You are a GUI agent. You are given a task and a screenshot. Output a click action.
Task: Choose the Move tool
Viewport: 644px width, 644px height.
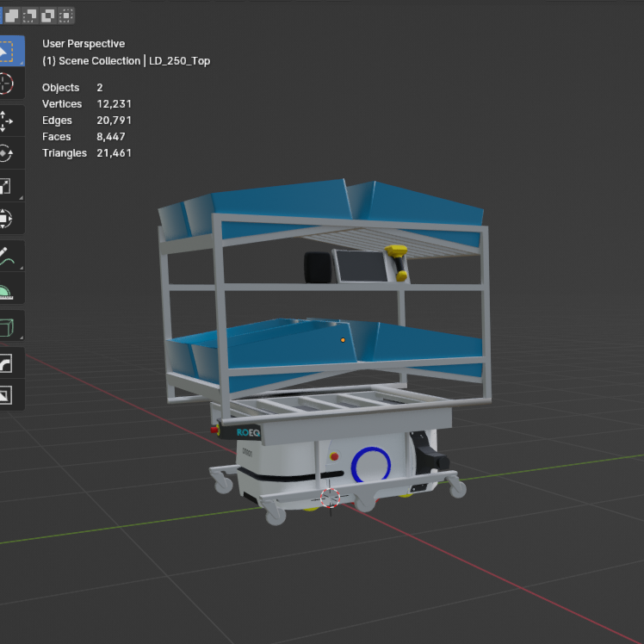click(6, 120)
